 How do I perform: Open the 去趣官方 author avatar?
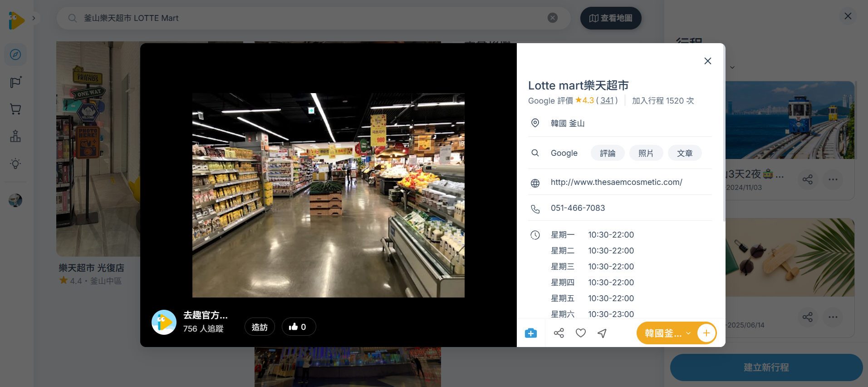point(164,322)
